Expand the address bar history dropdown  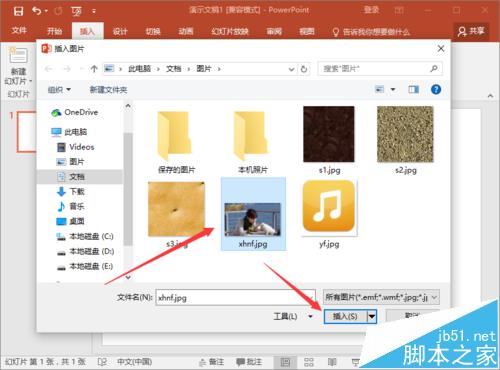pos(291,69)
